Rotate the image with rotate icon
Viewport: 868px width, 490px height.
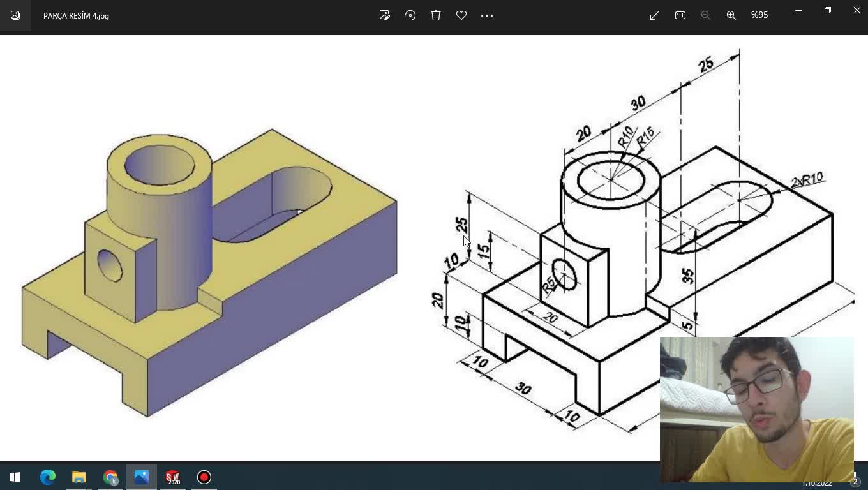[410, 15]
